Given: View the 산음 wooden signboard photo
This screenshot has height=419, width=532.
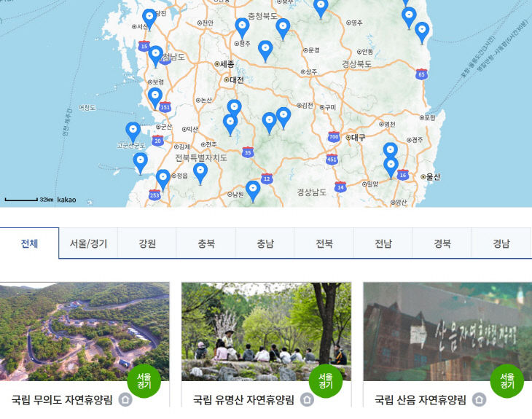Looking at the screenshot, I should coord(447,332).
